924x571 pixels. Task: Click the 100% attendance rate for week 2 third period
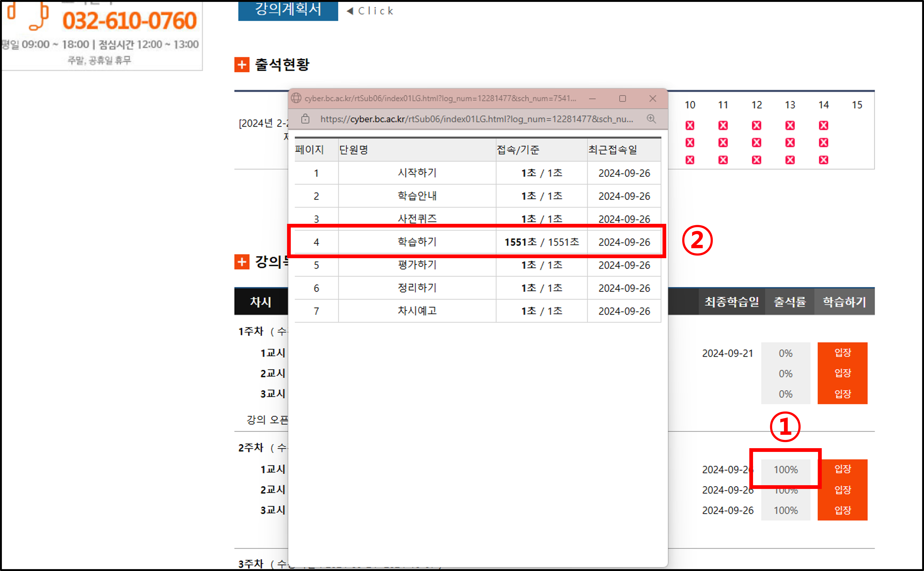(x=786, y=511)
